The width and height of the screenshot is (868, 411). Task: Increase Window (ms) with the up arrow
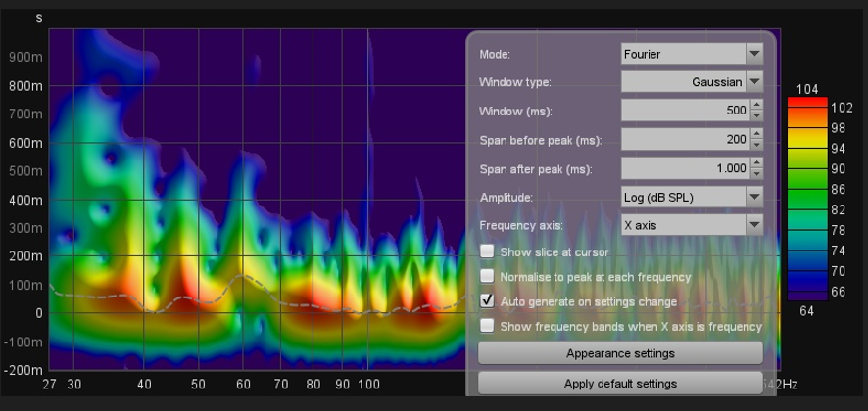(756, 106)
